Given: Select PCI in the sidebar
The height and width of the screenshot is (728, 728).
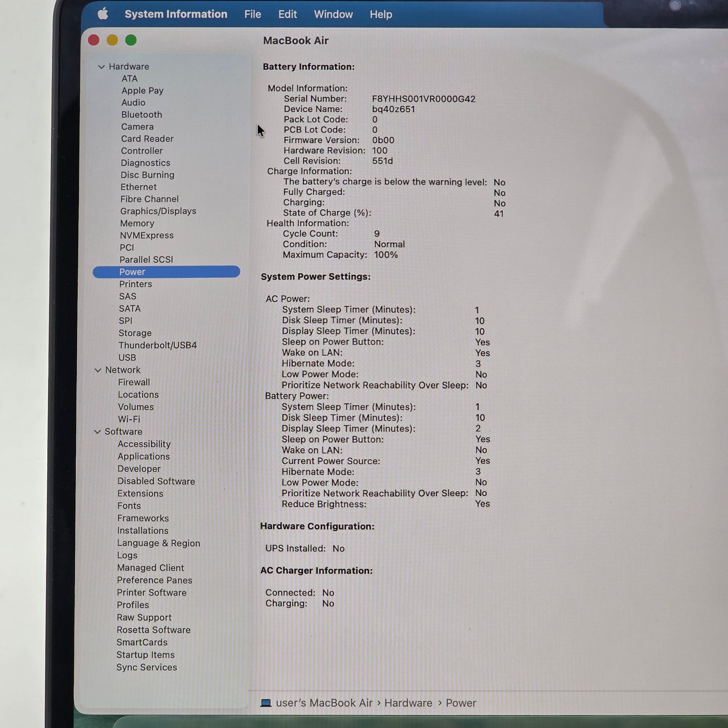Looking at the screenshot, I should (127, 247).
